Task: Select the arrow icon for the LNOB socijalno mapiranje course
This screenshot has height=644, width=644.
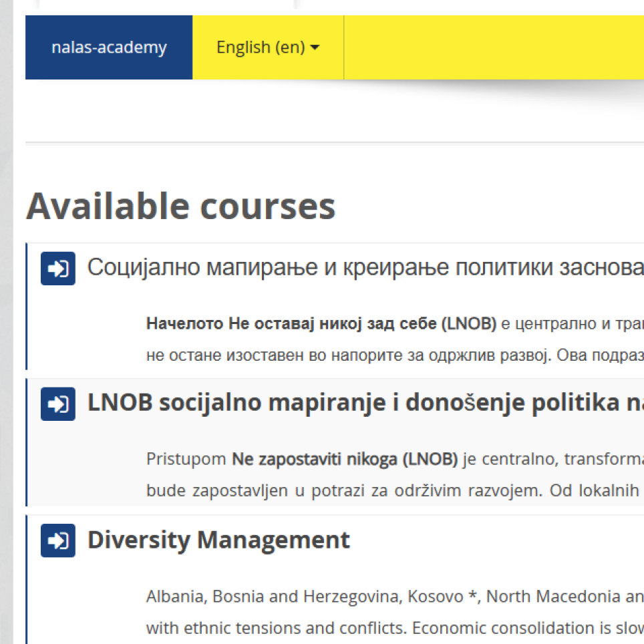Action: [x=57, y=404]
